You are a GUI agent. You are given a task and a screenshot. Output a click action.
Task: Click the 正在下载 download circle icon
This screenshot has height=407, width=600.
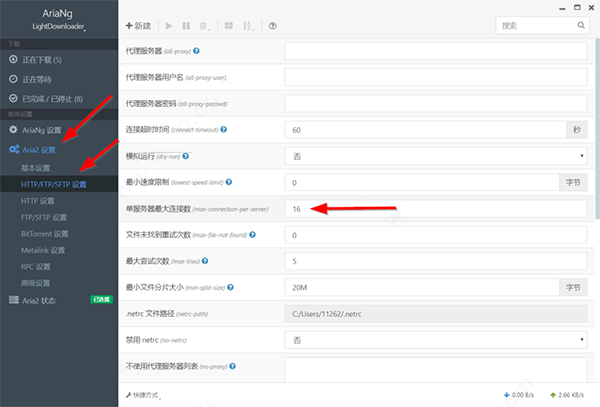point(13,59)
